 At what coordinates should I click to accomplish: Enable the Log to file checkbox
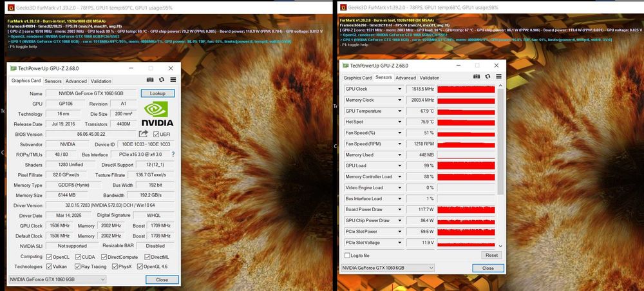click(x=348, y=256)
